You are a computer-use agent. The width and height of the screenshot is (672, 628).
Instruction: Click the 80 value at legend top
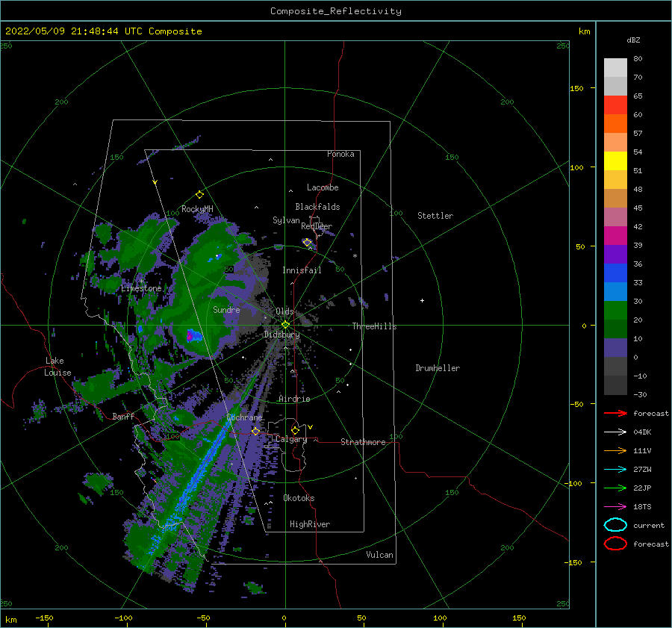(638, 59)
